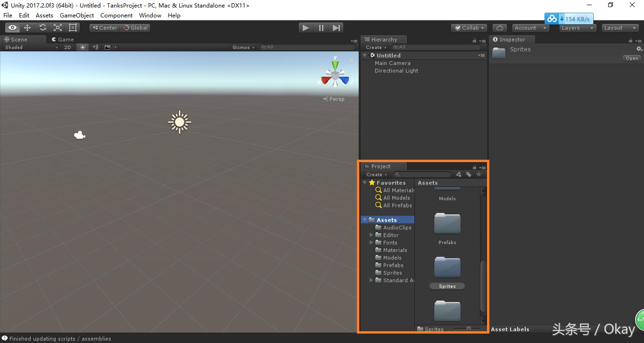Screen dimensions: 644x343
Task: Open the Inspector panel settings gear
Action: [x=639, y=49]
